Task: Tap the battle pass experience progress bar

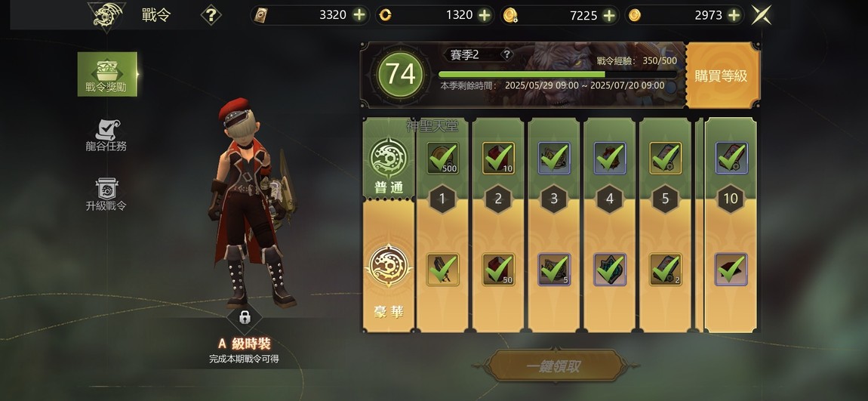Action: click(558, 74)
